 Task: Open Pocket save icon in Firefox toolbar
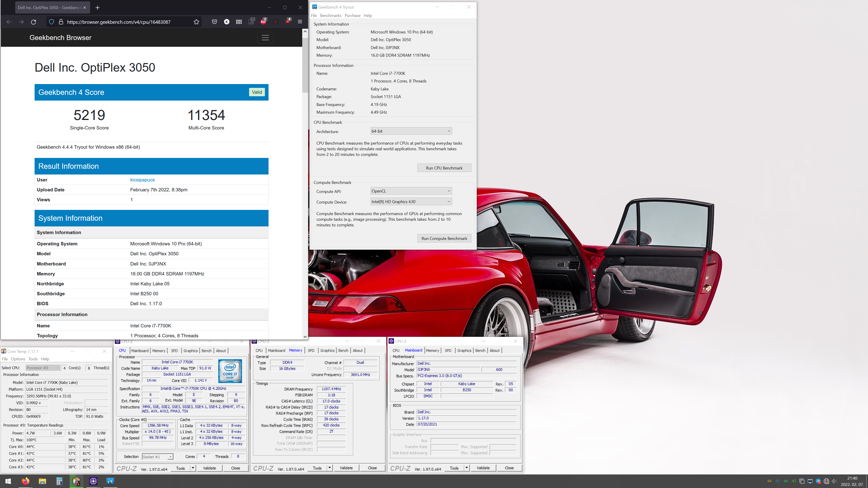214,22
